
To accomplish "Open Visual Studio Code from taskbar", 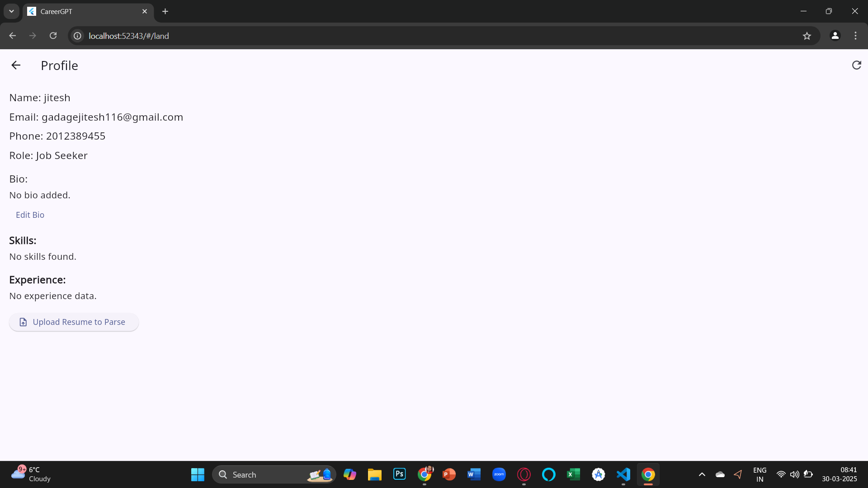I will pos(623,474).
